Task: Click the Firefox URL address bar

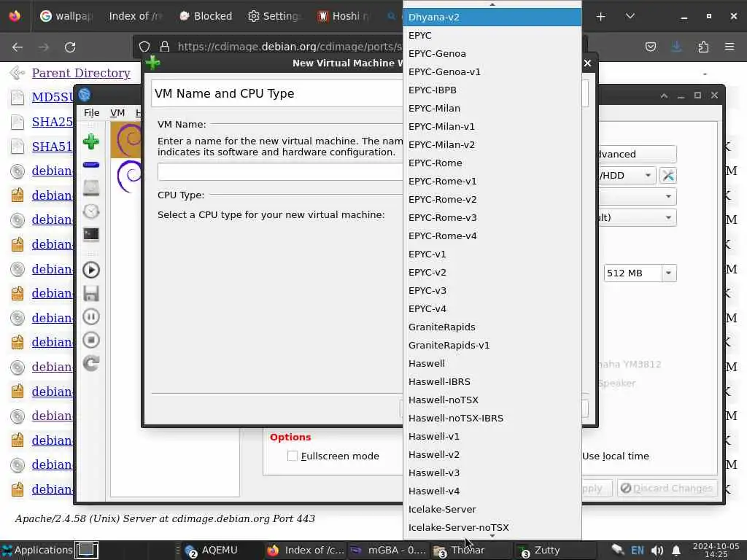Action: pos(290,47)
